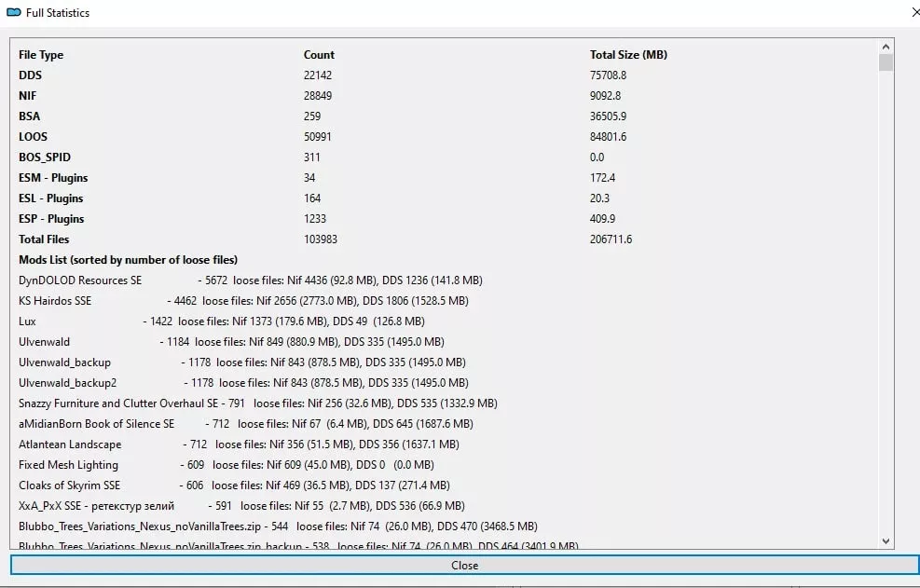Select Snazzy Furniture and Clutter Overhaul SE

[x=258, y=403]
